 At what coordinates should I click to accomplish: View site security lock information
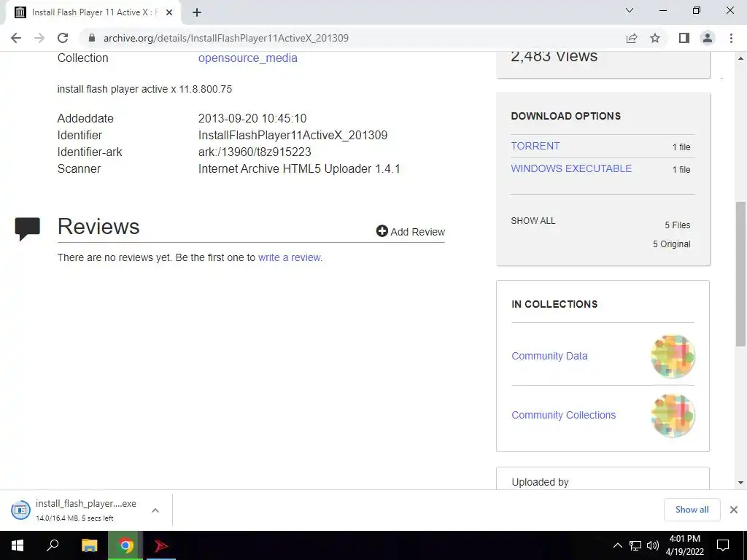pyautogui.click(x=92, y=38)
